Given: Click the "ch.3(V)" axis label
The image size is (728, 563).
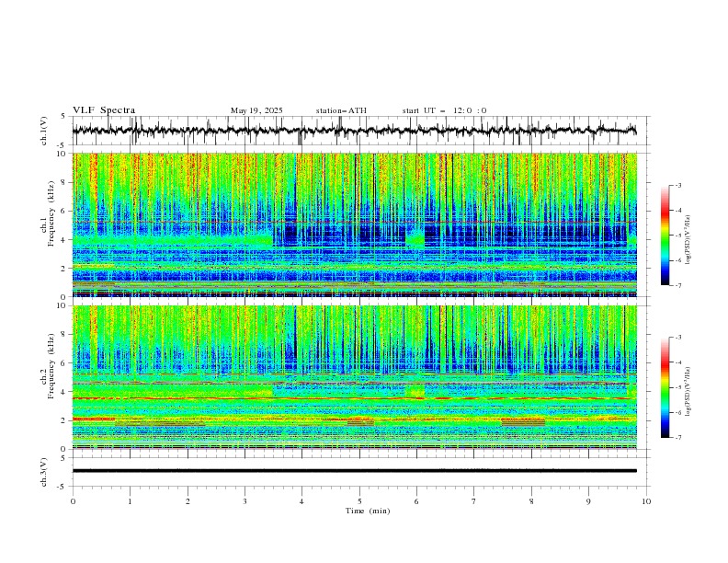Looking at the screenshot, I should point(44,472).
